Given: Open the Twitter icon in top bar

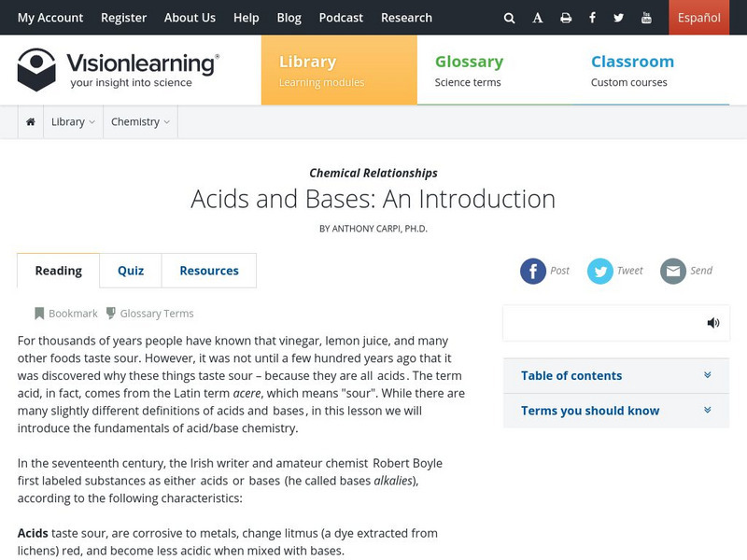Looking at the screenshot, I should [619, 18].
